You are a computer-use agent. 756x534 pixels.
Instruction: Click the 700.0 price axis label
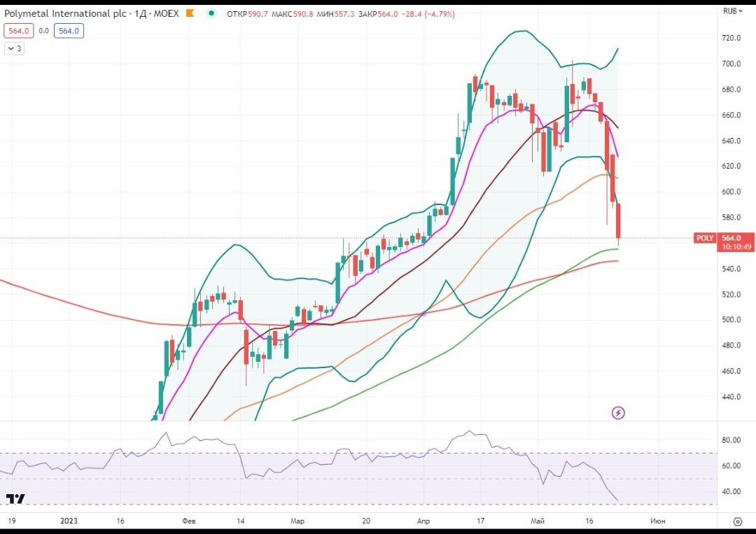(x=731, y=64)
